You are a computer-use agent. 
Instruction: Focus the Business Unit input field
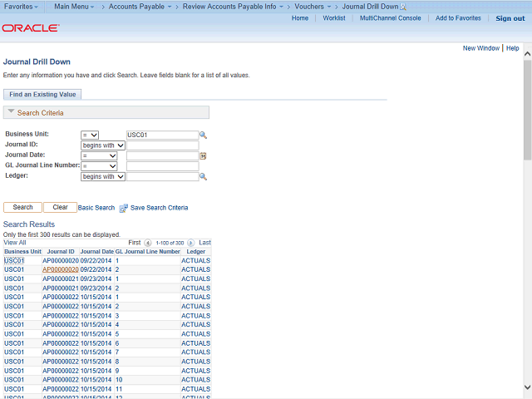click(x=163, y=135)
